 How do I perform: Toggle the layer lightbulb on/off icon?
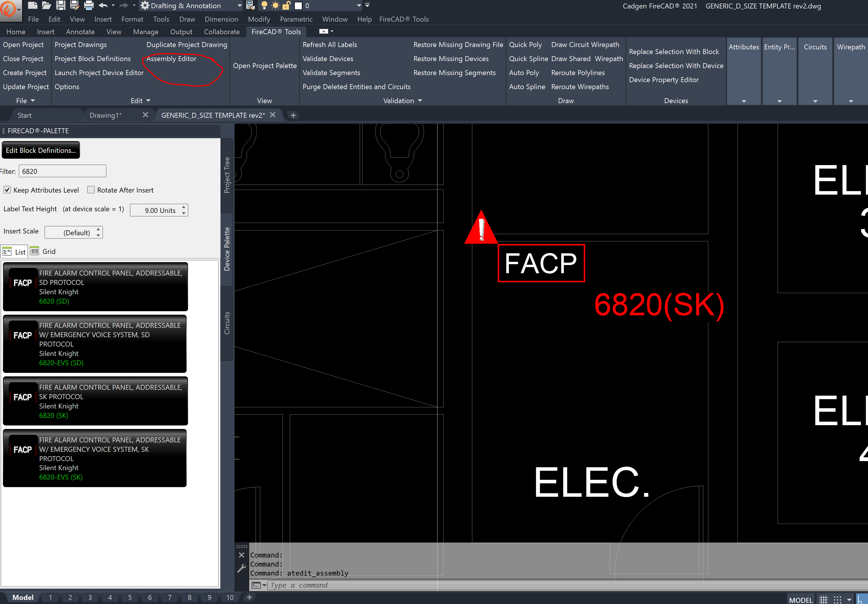point(264,5)
